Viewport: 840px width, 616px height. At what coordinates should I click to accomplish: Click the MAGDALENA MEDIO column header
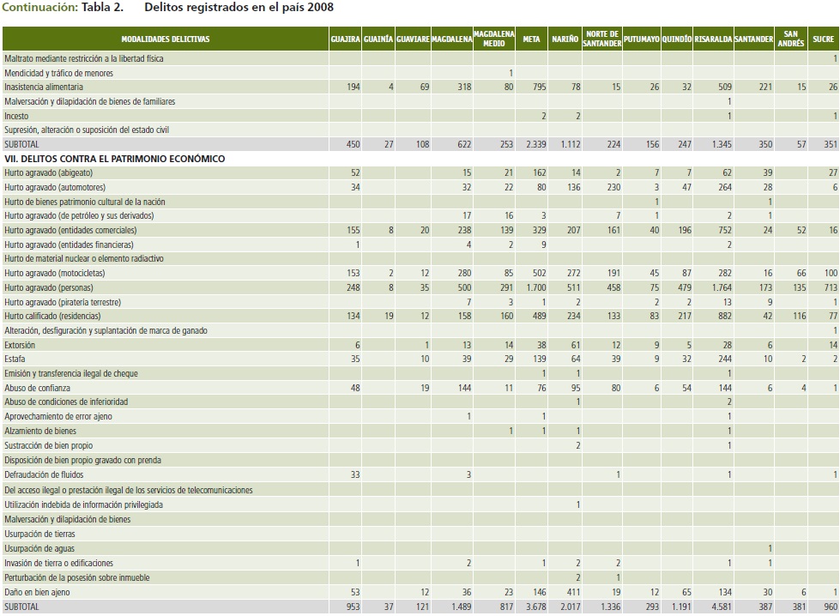click(x=493, y=39)
